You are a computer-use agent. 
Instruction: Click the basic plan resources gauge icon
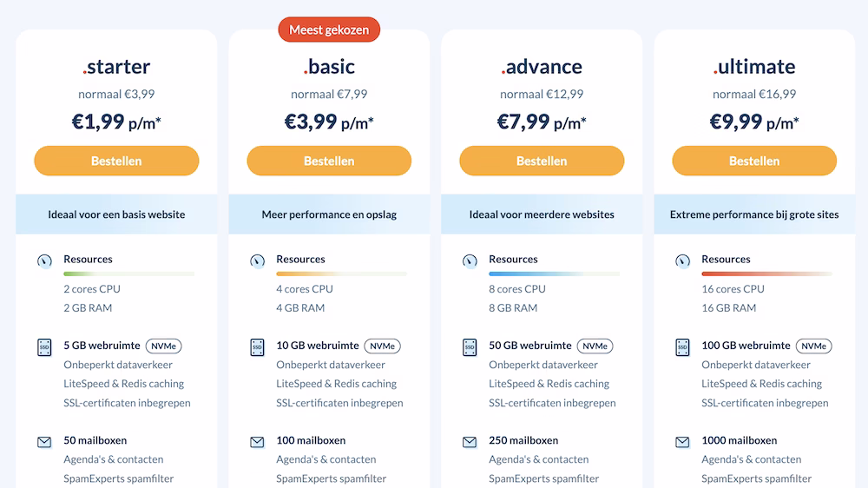click(x=258, y=260)
